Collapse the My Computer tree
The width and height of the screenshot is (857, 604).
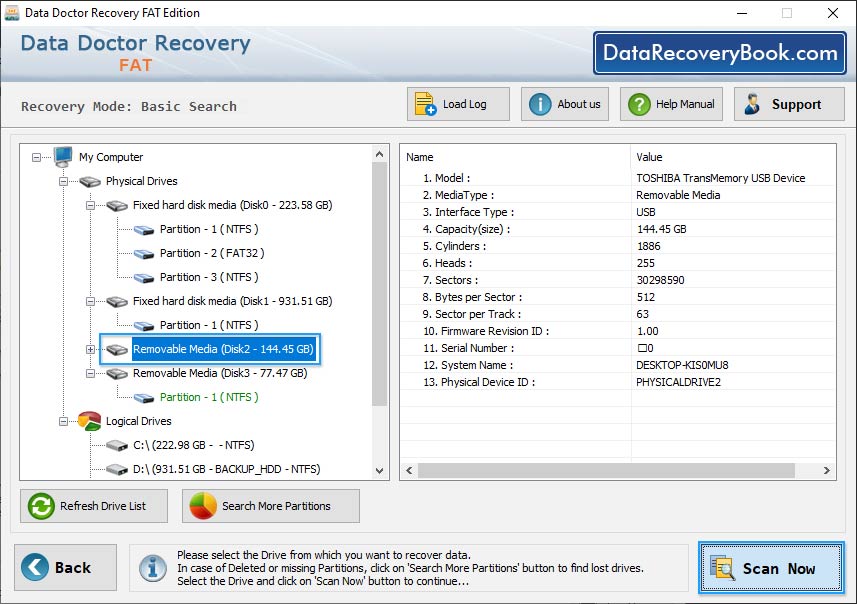coord(37,157)
